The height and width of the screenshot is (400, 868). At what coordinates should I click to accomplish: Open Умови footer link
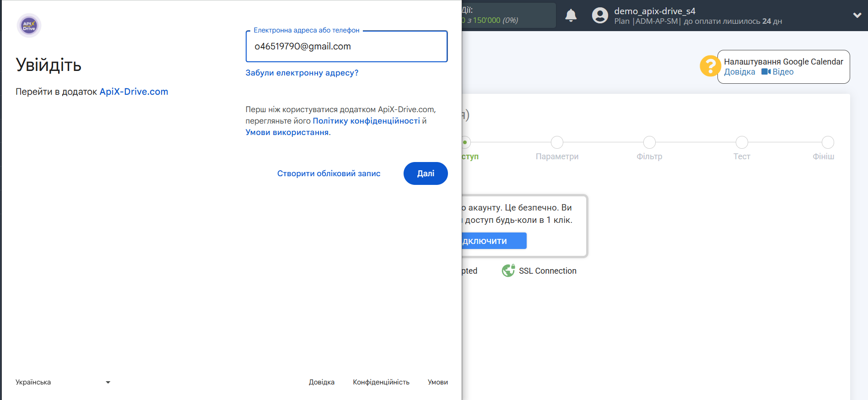pyautogui.click(x=438, y=382)
